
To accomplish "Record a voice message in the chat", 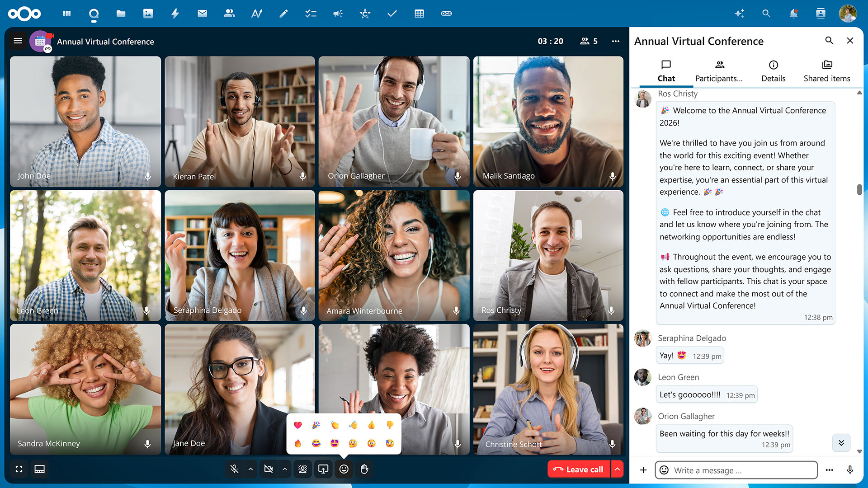I will click(x=849, y=470).
